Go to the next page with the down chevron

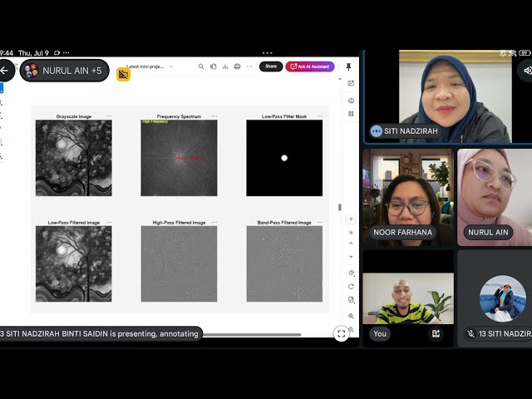351,257
